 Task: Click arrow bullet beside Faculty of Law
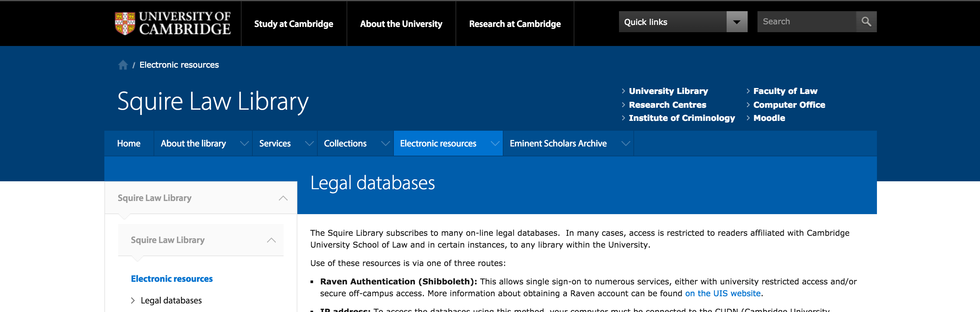point(748,91)
